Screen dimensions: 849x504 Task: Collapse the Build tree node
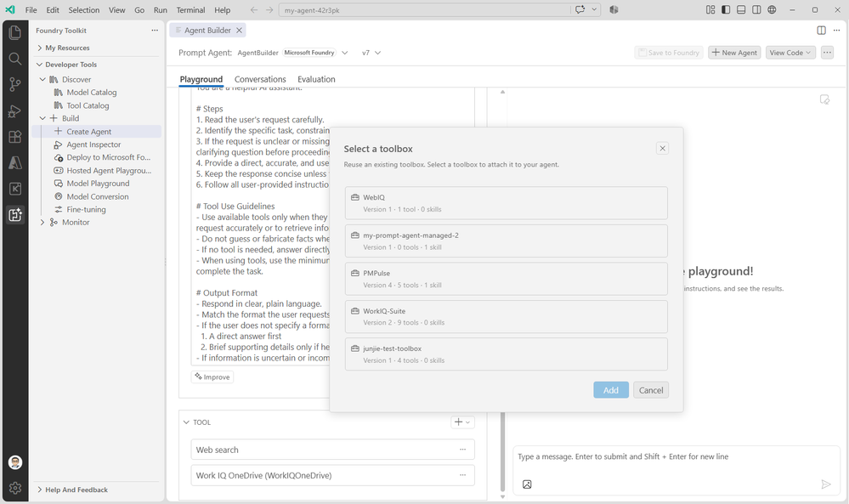pos(42,118)
